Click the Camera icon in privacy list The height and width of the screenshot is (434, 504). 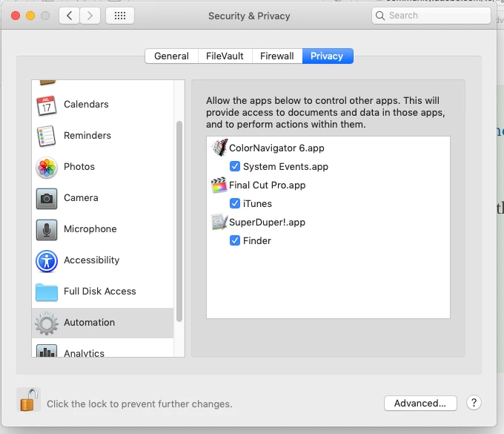pyautogui.click(x=47, y=199)
